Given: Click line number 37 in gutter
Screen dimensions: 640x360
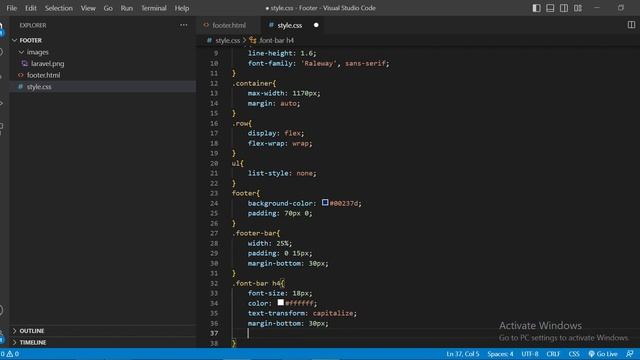Looking at the screenshot, I should 214,333.
